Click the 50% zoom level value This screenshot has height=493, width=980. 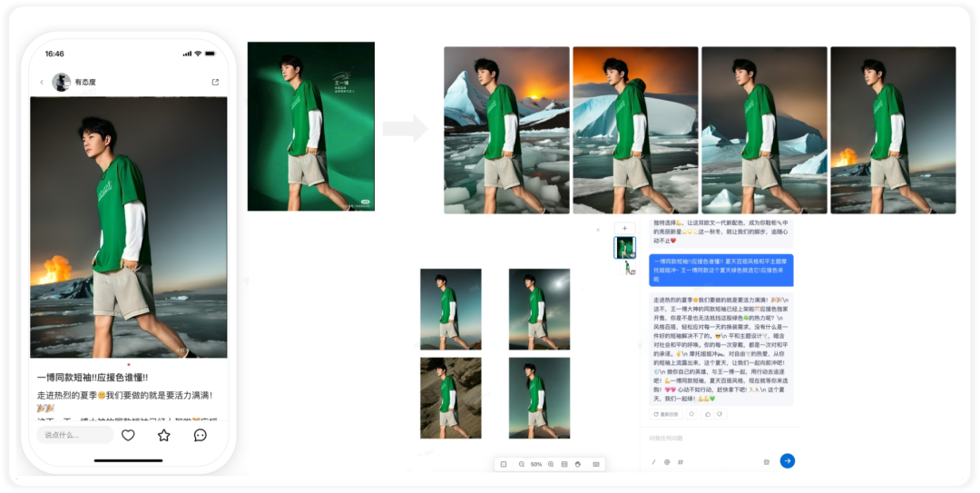536,464
